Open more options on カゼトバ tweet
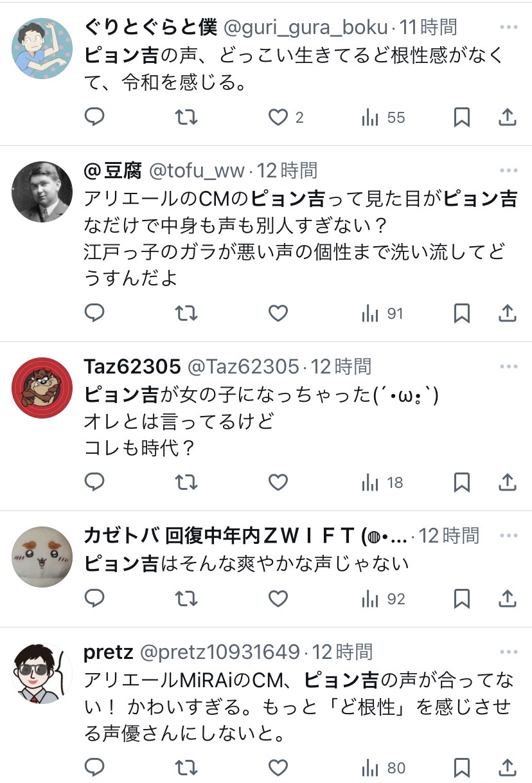 (508, 535)
